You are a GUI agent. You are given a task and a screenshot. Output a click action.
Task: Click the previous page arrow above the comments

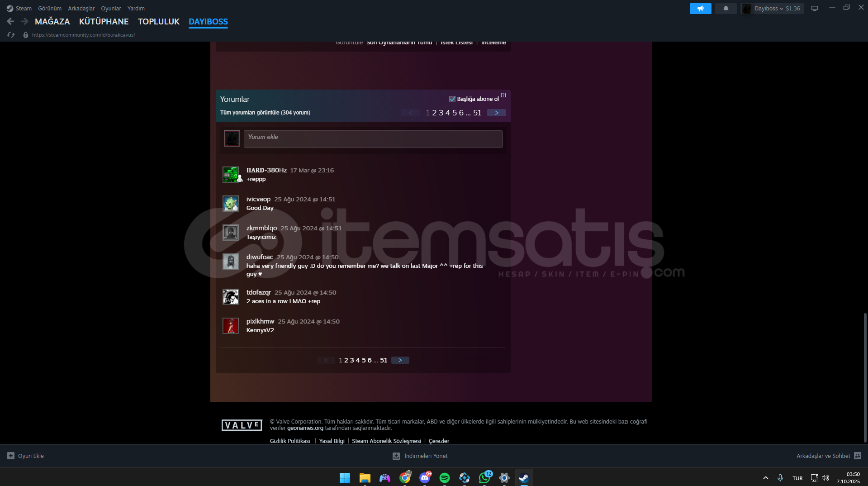(411, 113)
